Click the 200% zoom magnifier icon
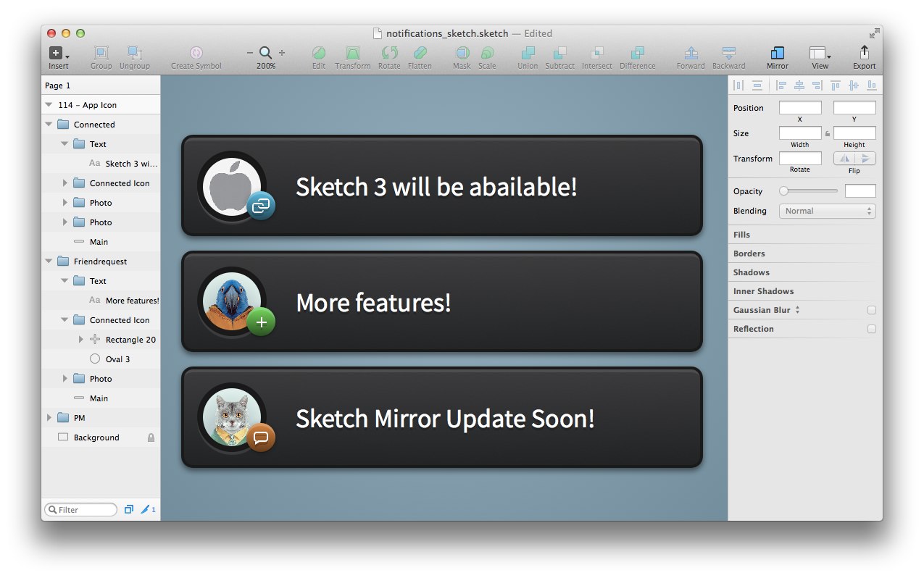Image resolution: width=924 pixels, height=578 pixels. 266,53
